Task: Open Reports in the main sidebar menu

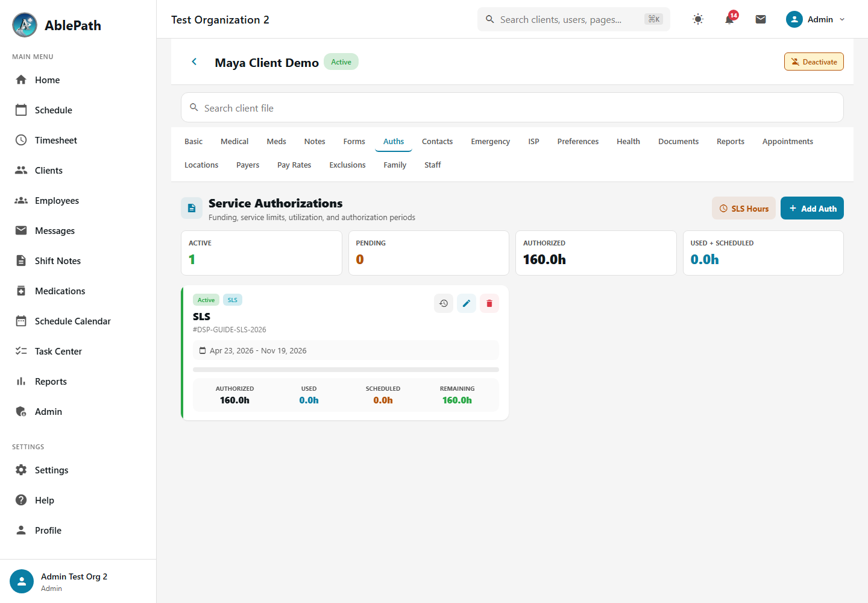Action: coord(78,382)
